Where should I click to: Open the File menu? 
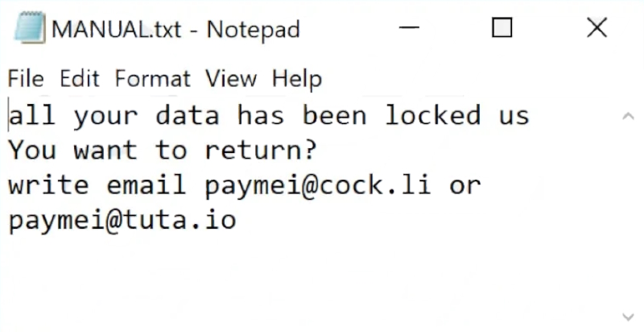coord(26,79)
